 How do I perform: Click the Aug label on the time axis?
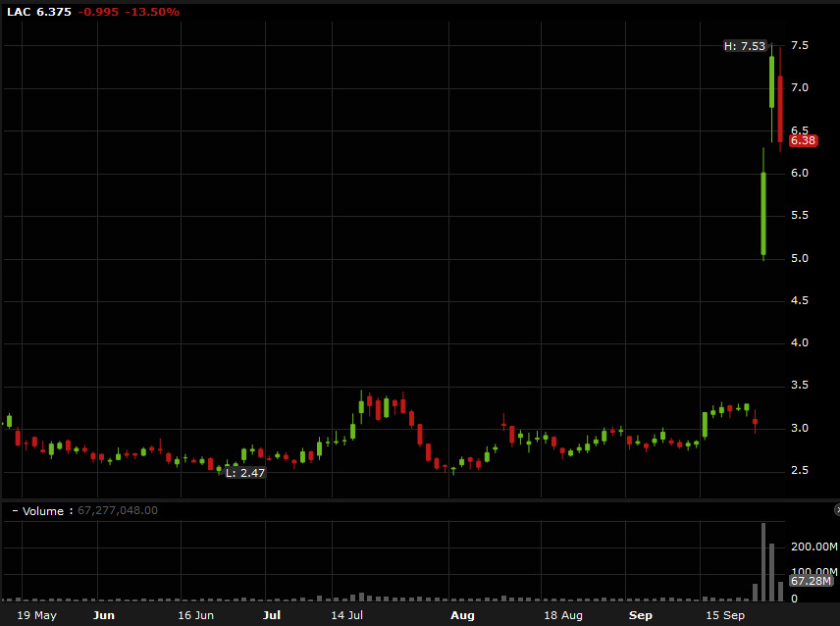(462, 614)
